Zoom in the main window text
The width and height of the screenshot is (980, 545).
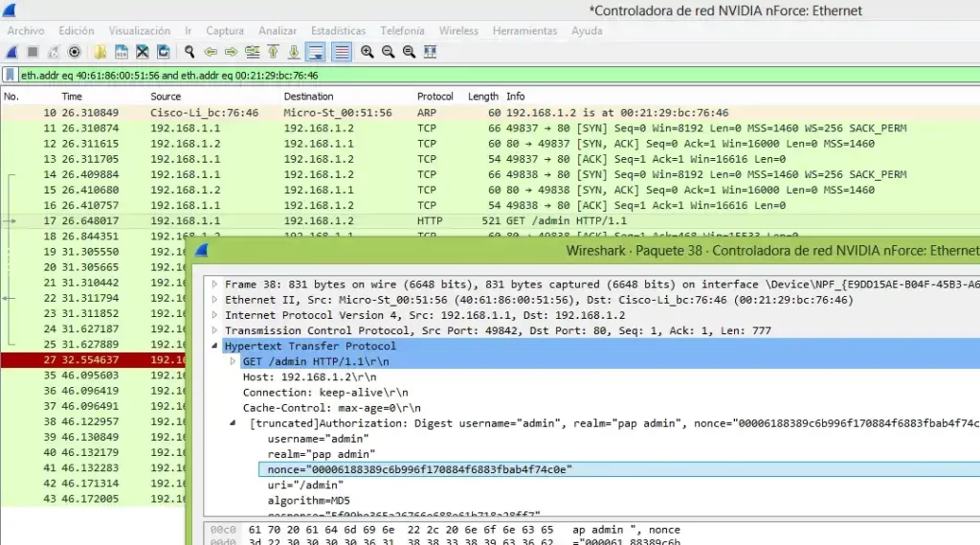pyautogui.click(x=367, y=52)
